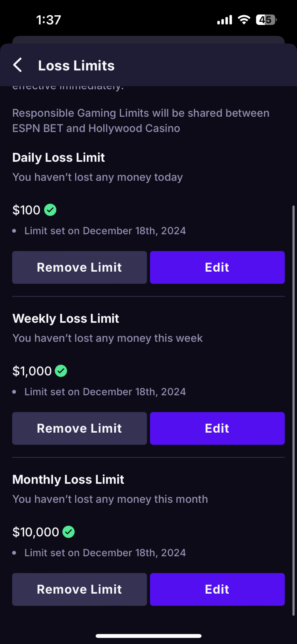
Task: Tap the Loss Limits page title
Action: coord(76,66)
